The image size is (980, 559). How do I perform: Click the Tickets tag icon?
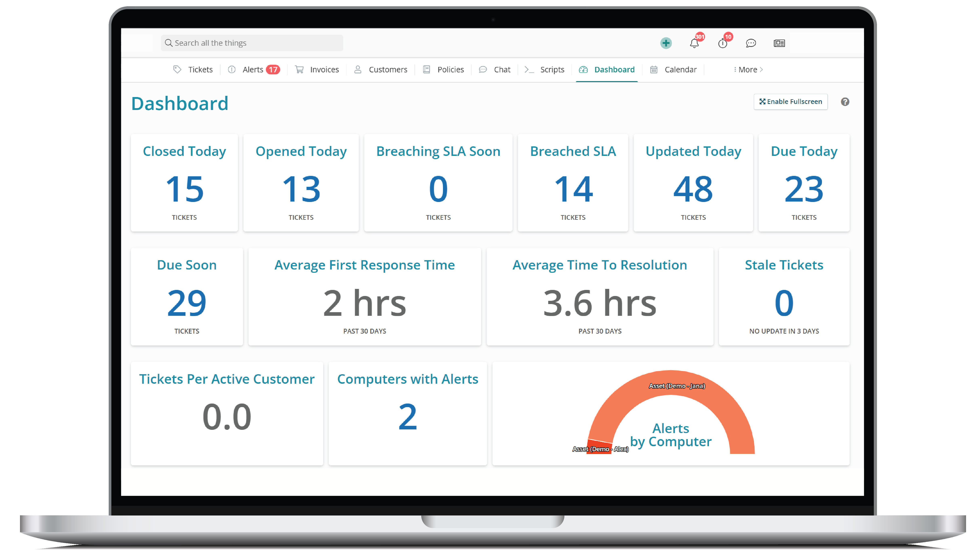pyautogui.click(x=177, y=70)
